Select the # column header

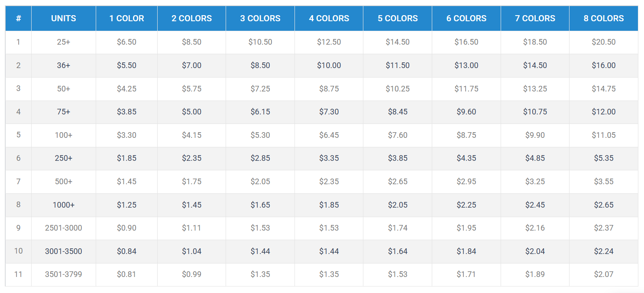(18, 19)
